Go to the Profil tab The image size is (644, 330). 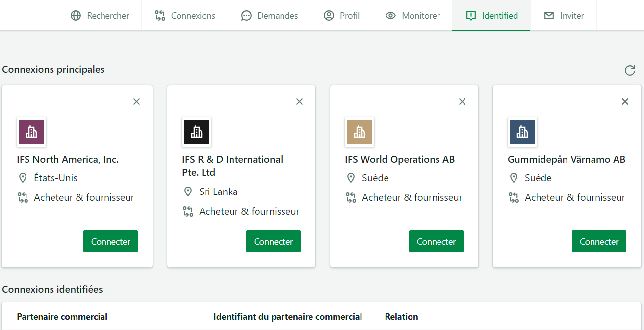coord(341,16)
